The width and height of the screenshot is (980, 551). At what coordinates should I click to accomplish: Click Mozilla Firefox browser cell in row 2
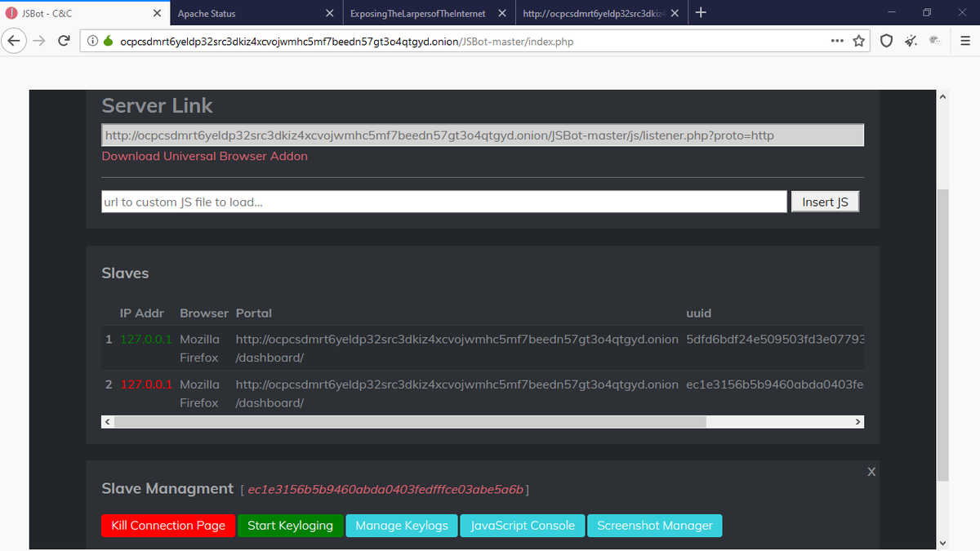pos(199,393)
